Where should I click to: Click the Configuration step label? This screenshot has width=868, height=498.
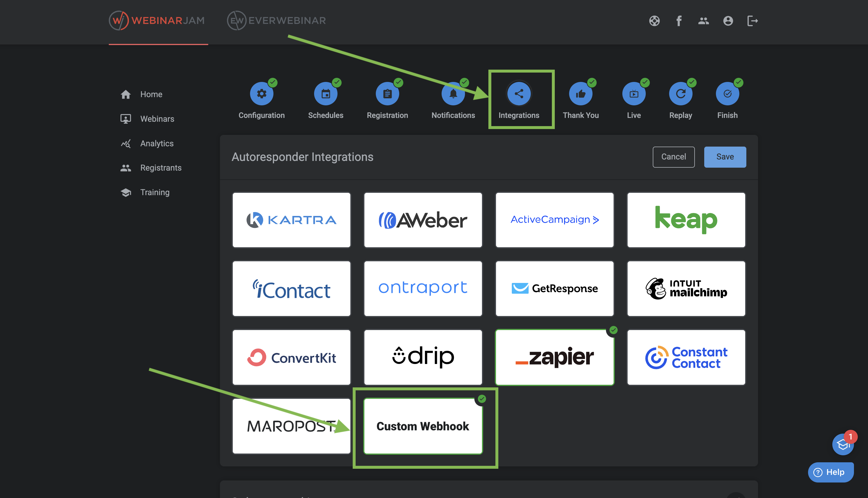coord(261,116)
